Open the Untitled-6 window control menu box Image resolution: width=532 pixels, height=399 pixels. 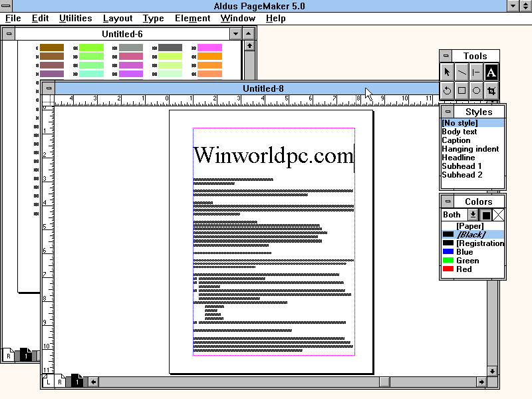coord(9,34)
